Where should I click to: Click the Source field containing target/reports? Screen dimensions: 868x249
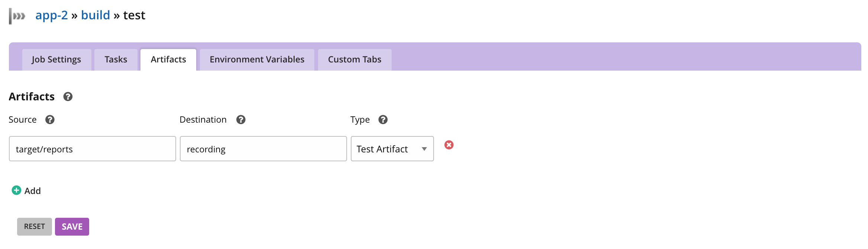(93, 149)
